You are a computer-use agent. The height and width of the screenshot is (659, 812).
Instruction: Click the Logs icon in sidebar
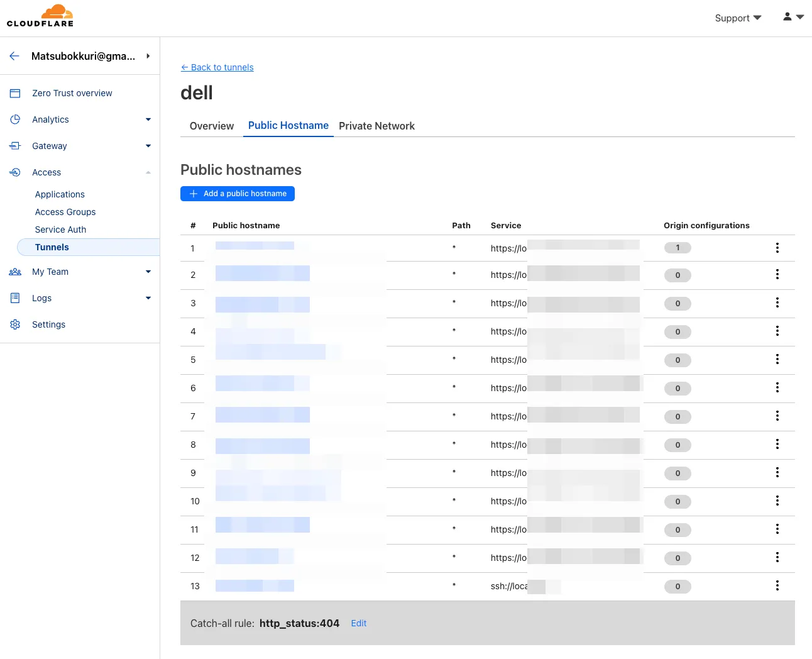point(15,298)
